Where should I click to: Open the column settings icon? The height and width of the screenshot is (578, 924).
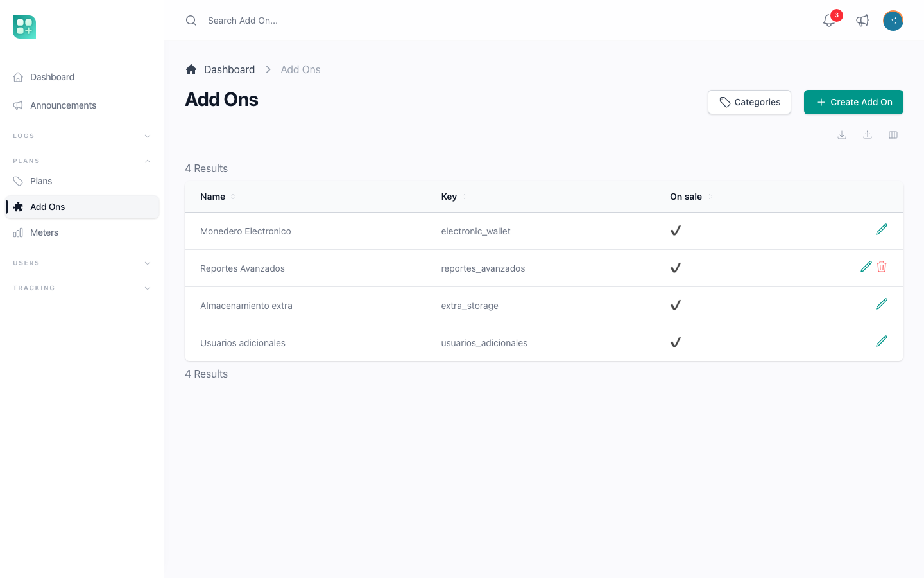pos(893,135)
